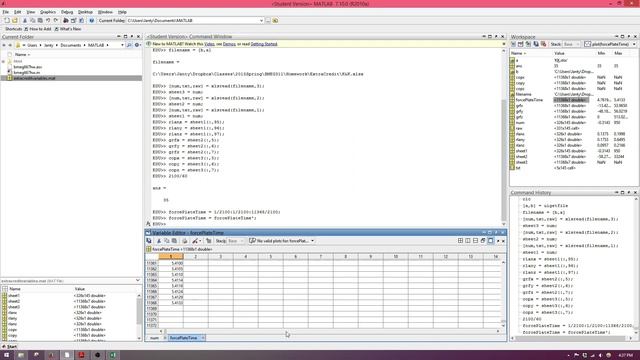
Task: Open the Video link in the info bar
Action: [x=209, y=44]
